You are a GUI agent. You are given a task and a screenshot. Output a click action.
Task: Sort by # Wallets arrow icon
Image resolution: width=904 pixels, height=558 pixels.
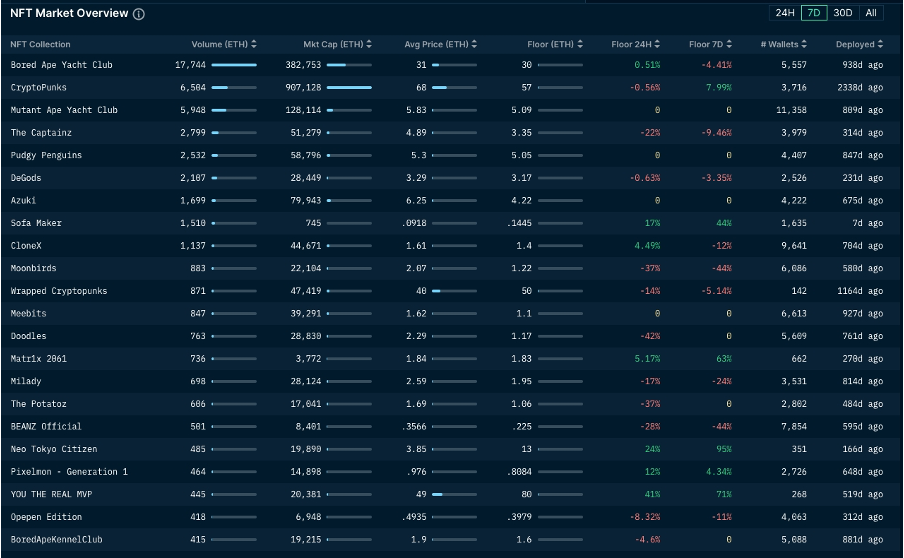pos(801,44)
